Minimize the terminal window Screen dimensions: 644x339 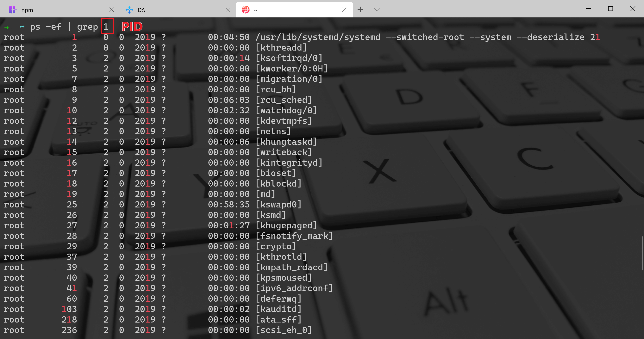(x=588, y=9)
